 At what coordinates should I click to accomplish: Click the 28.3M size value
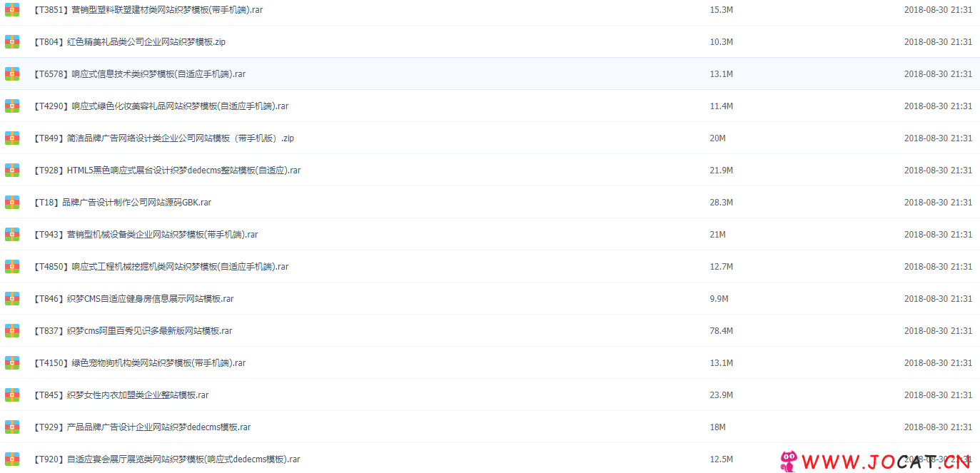click(x=722, y=203)
